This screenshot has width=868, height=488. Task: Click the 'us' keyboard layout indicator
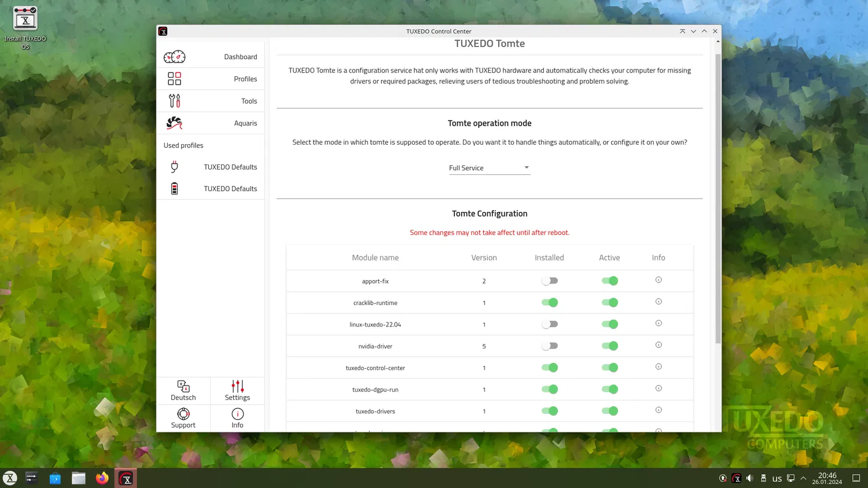[x=777, y=479]
